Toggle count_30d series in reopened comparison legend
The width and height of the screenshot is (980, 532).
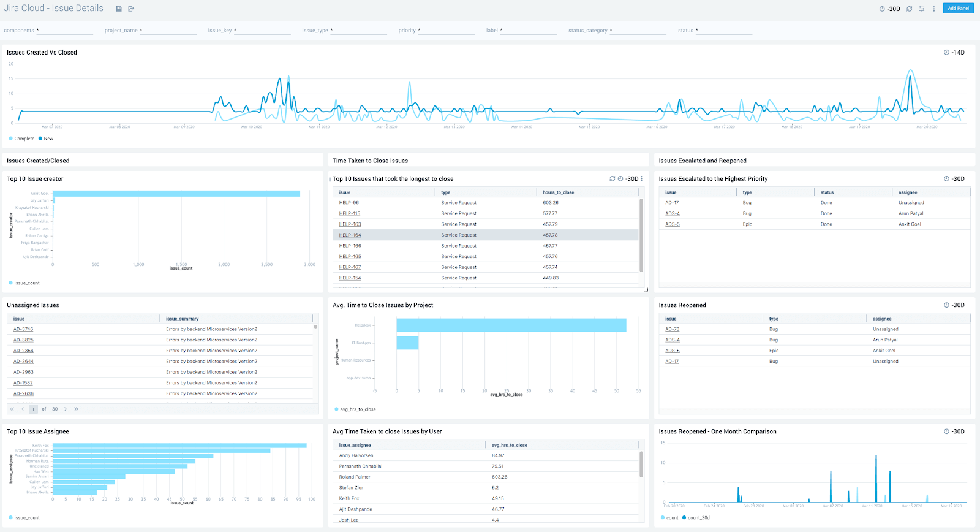pyautogui.click(x=698, y=518)
